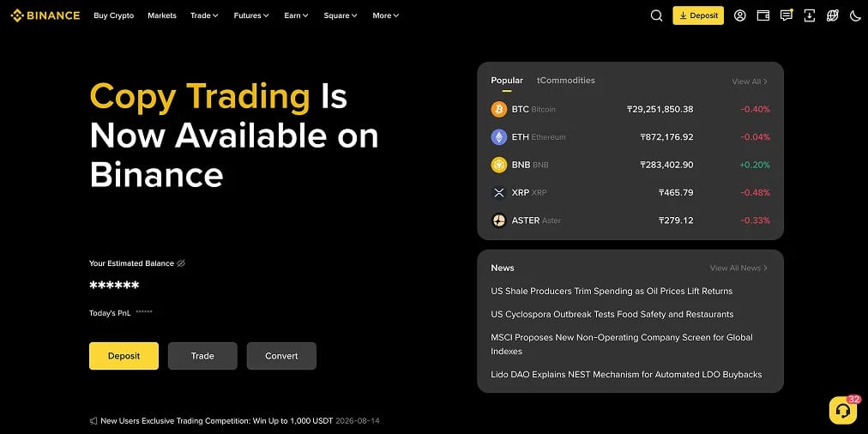This screenshot has height=434, width=868.
Task: Click View All News link
Action: coord(739,268)
